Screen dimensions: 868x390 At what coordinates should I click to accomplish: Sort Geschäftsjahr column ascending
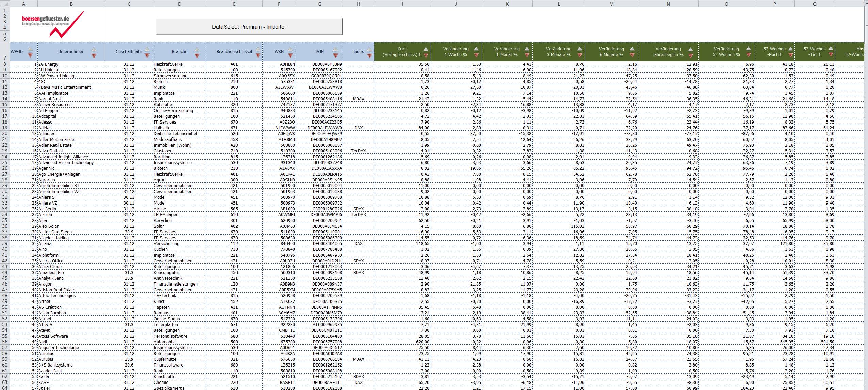(x=147, y=49)
